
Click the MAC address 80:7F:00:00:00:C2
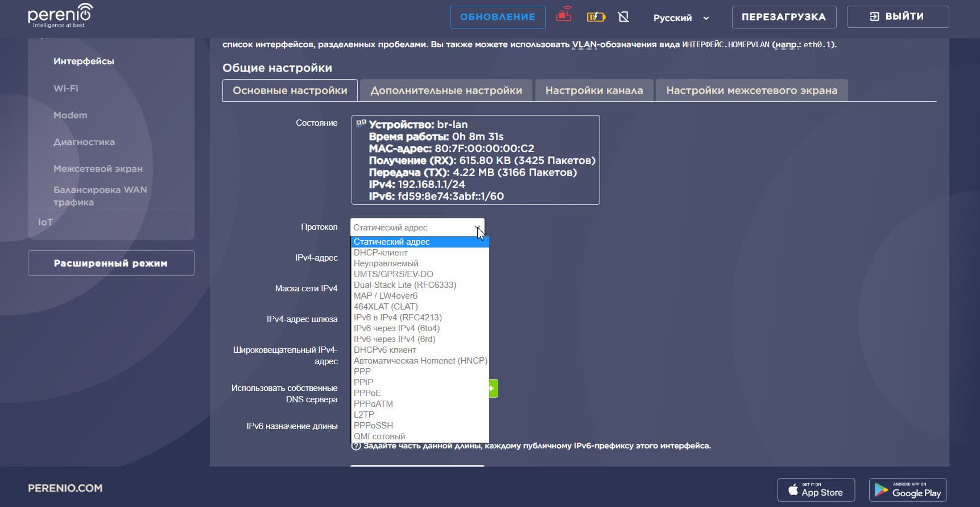[x=485, y=149]
